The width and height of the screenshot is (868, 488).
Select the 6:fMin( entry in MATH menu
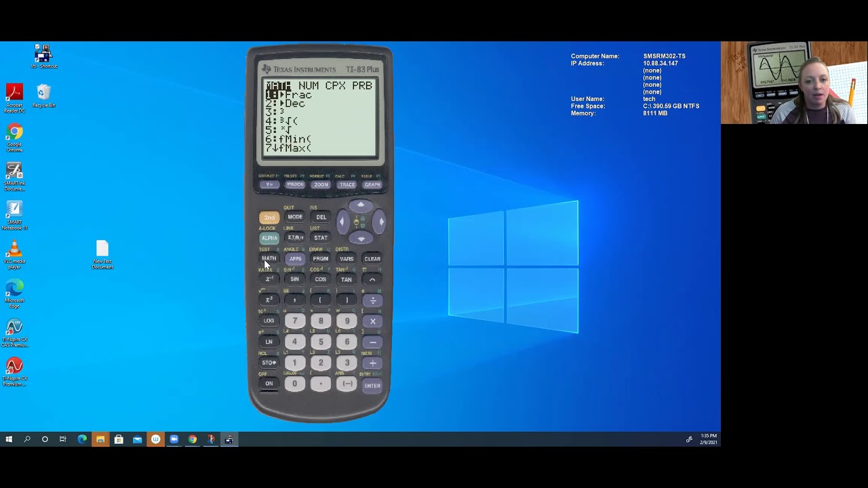(x=289, y=139)
